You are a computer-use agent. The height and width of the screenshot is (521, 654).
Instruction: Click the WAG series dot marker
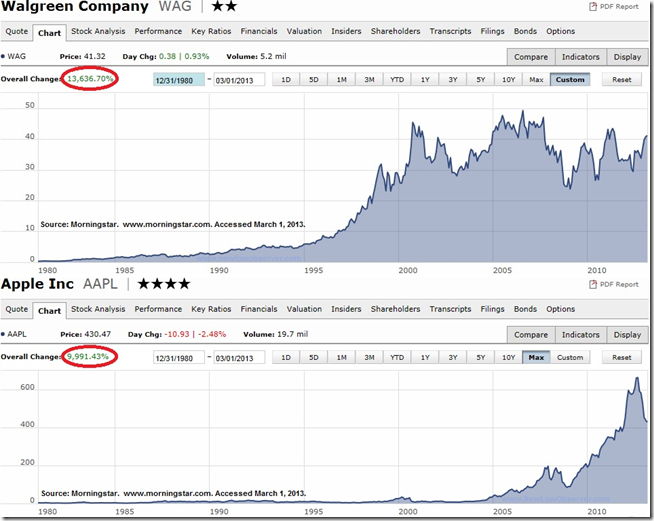[x=3, y=56]
